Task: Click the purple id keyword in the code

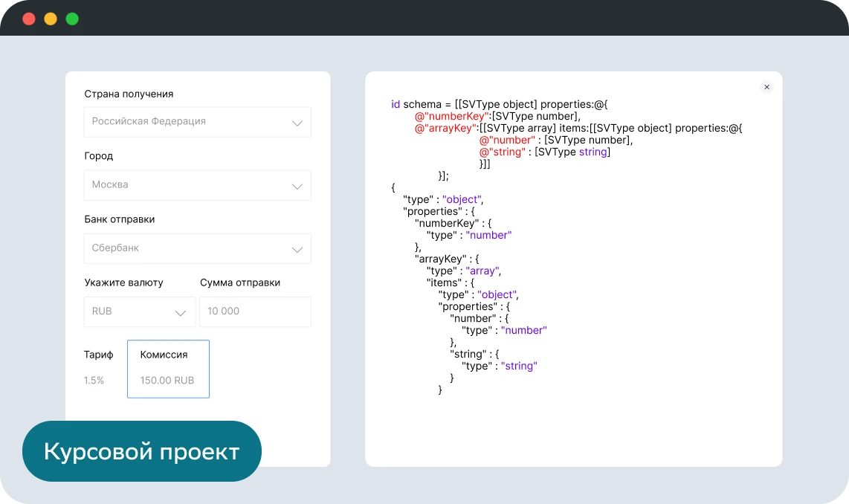Action: [x=396, y=104]
